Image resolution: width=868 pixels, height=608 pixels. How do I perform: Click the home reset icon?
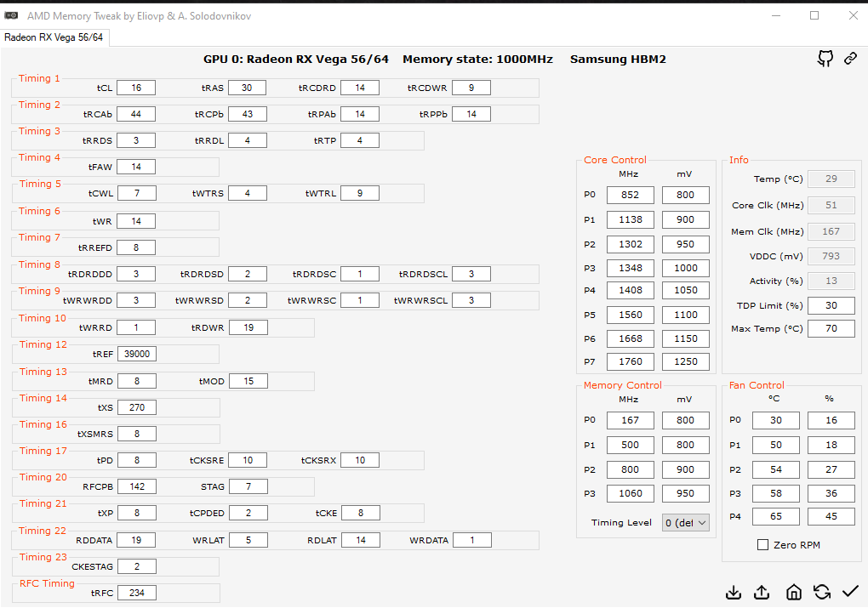click(x=794, y=592)
